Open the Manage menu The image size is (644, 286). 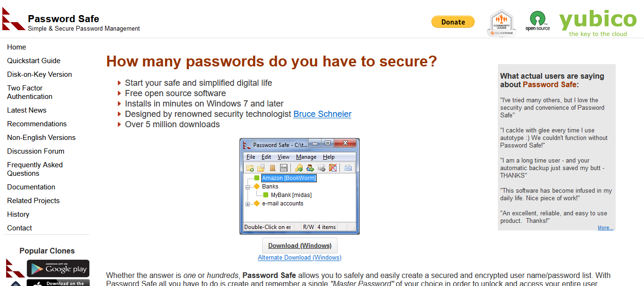[306, 156]
